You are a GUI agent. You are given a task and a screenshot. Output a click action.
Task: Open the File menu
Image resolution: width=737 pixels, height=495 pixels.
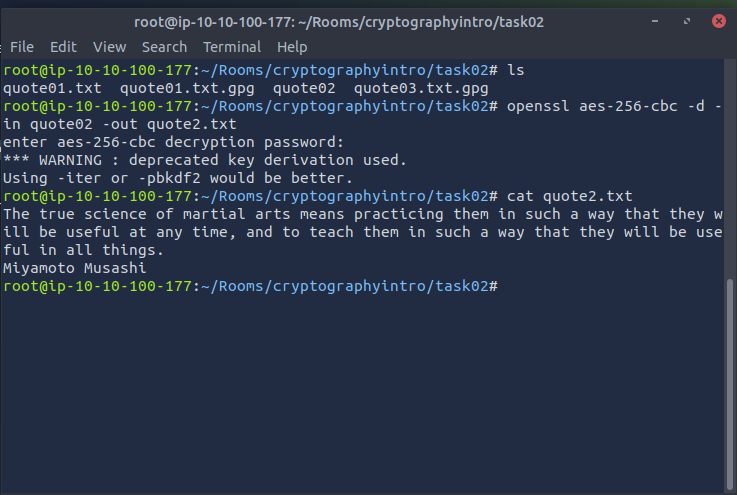(x=21, y=47)
